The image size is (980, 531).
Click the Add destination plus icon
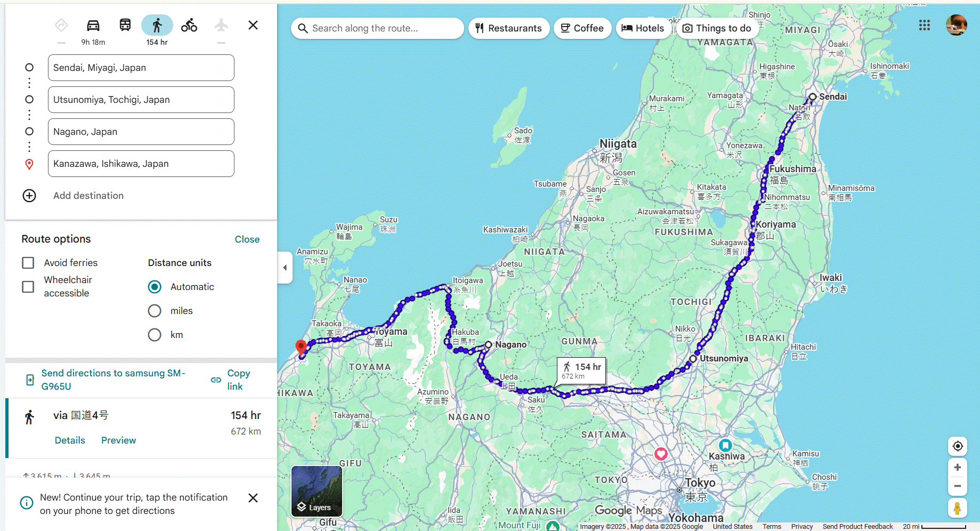(x=29, y=196)
